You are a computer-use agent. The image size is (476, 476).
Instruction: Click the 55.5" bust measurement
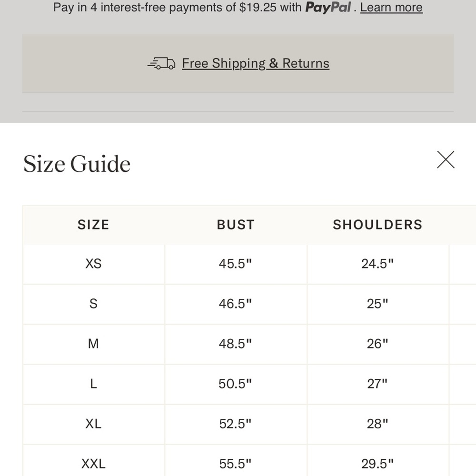(236, 464)
